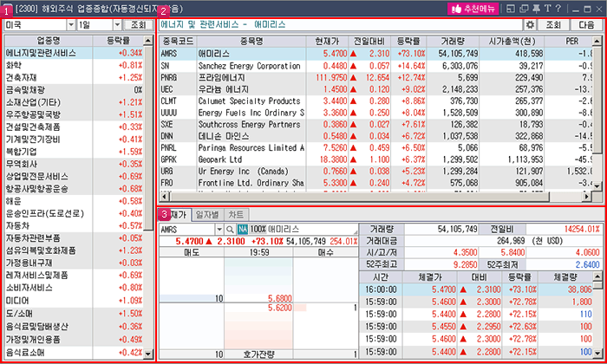Click the 100% margin badge
The image size is (607, 364).
click(x=258, y=230)
